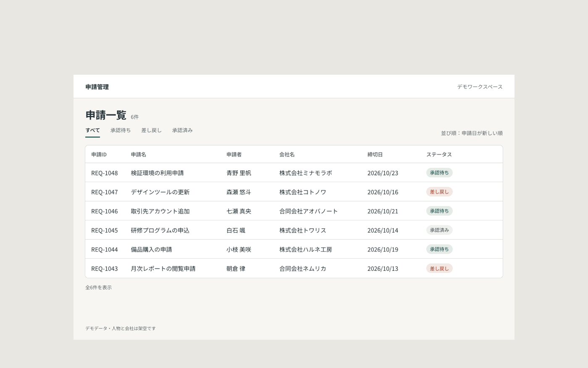Click deadline 2026/10/14
This screenshot has width=588, height=368.
click(x=383, y=230)
